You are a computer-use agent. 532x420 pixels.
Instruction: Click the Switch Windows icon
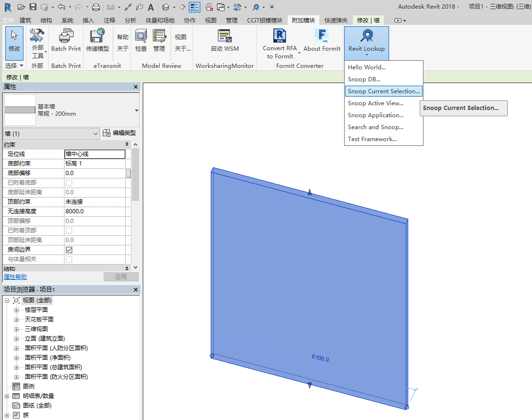[221, 7]
